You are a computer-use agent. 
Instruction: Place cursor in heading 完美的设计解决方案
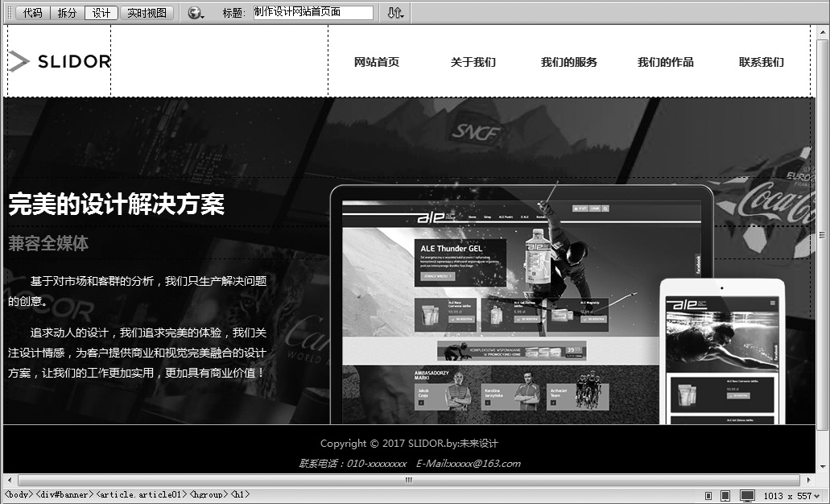pos(117,204)
